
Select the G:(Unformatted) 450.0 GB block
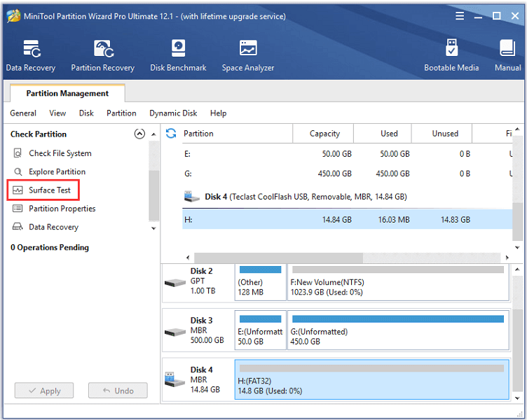point(398,330)
